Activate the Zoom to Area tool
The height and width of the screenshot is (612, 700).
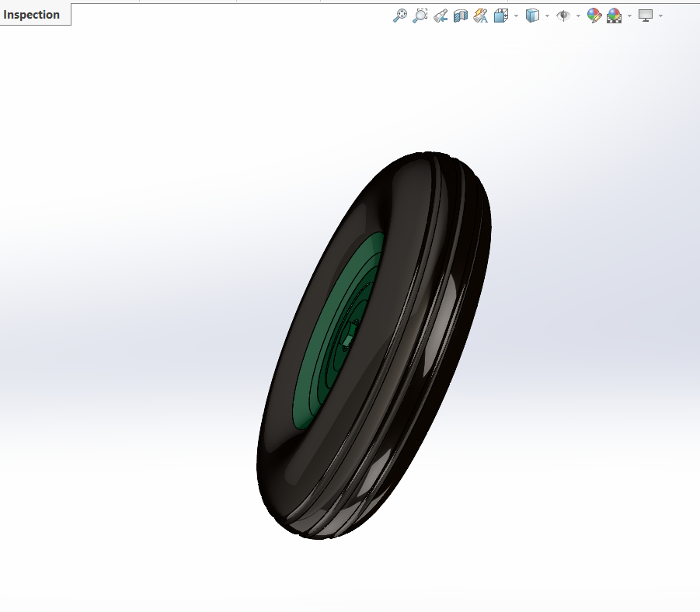point(420,16)
